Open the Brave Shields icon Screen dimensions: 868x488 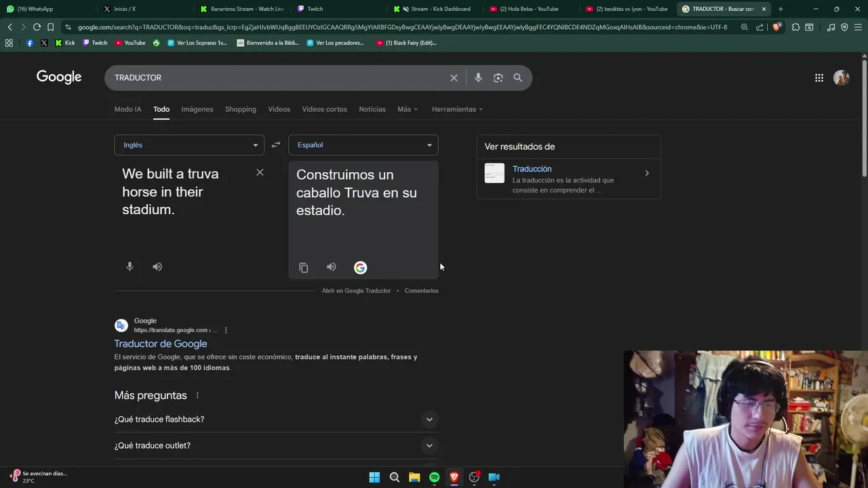tap(777, 27)
